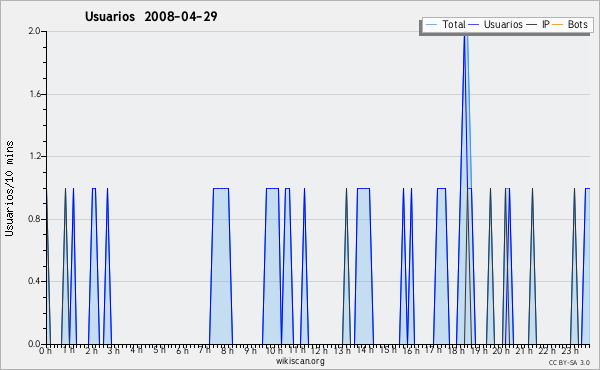Click the orange Bots legend line
This screenshot has width=600, height=370.
558,25
